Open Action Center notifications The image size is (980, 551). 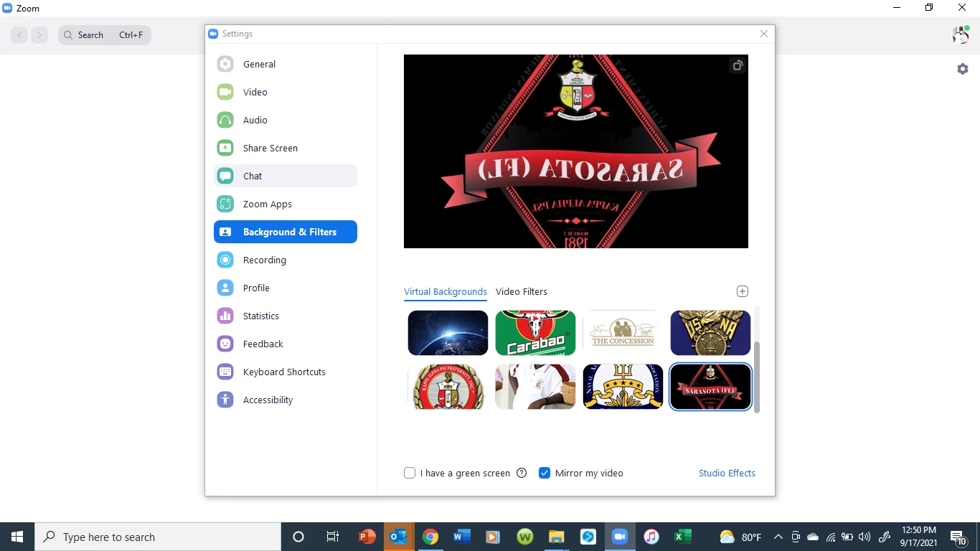coord(958,537)
